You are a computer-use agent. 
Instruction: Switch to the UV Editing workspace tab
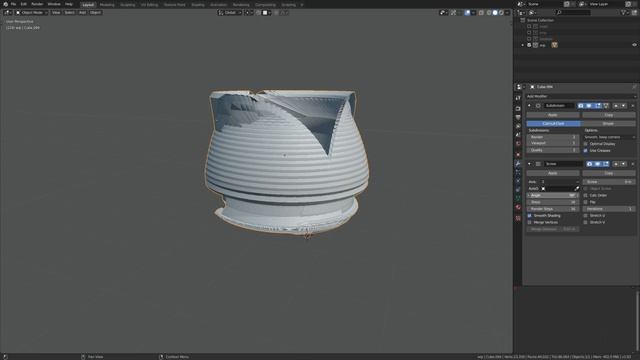click(x=149, y=5)
